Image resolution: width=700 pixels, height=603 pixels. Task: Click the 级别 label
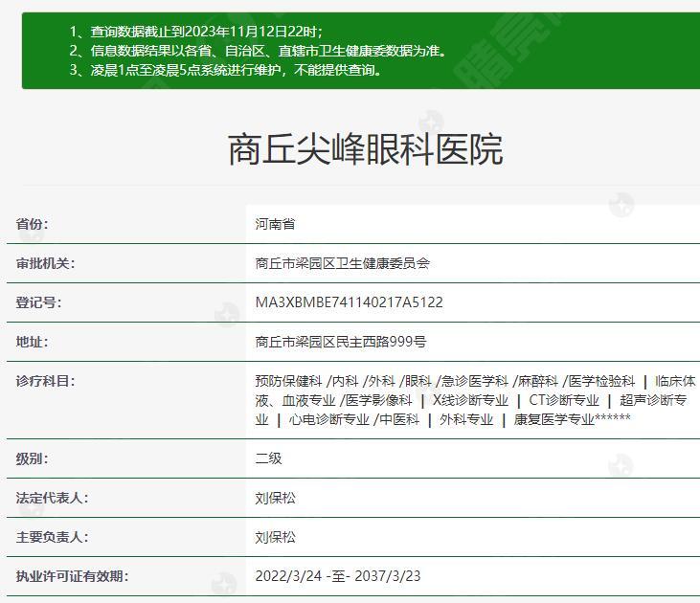coord(33,458)
